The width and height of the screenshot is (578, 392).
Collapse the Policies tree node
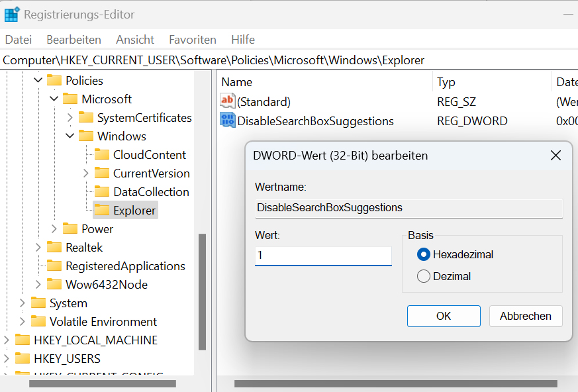[x=38, y=80]
